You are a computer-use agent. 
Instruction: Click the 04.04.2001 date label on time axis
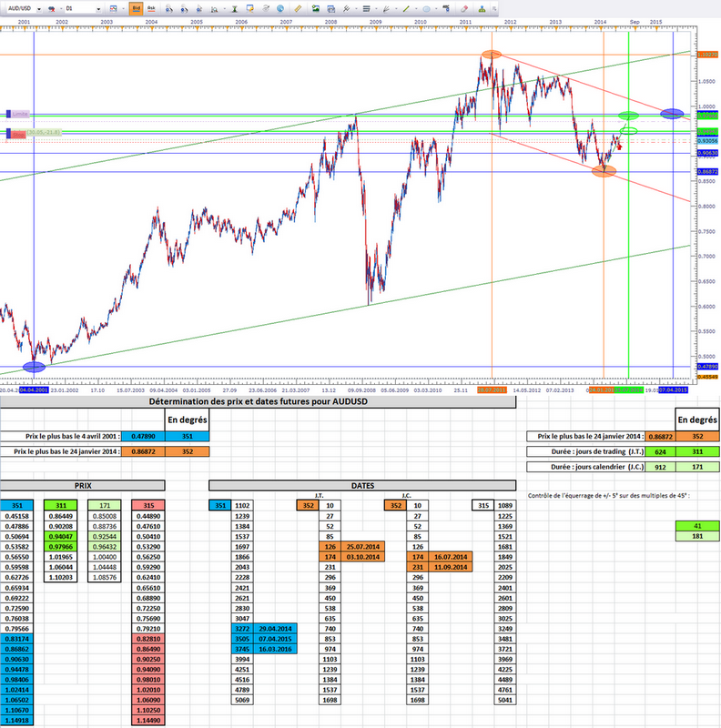(34, 390)
